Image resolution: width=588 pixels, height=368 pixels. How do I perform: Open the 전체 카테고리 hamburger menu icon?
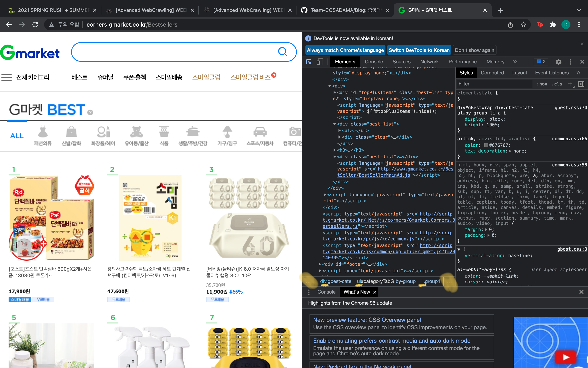click(7, 77)
